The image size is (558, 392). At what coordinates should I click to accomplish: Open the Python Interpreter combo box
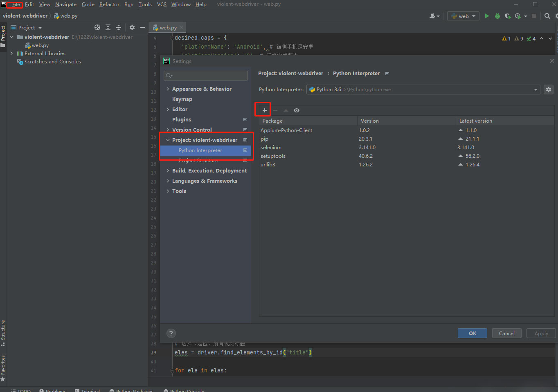(x=423, y=90)
